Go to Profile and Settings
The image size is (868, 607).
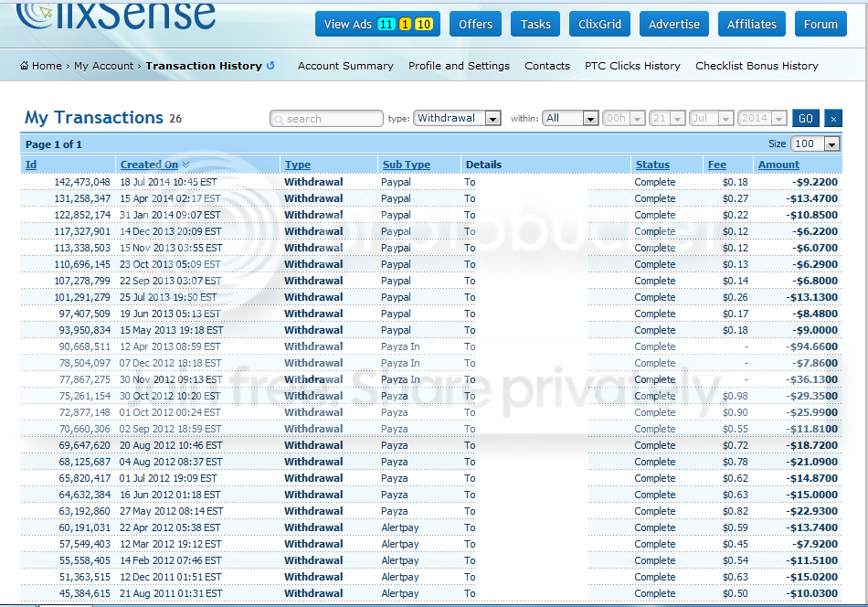coord(459,66)
